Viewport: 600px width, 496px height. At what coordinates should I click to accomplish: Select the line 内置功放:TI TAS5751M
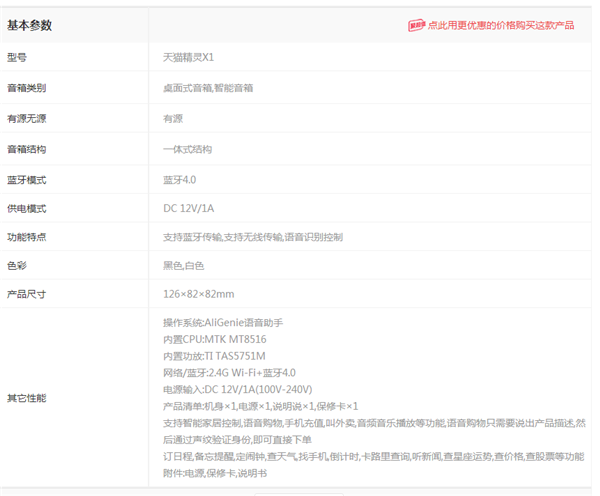coord(214,356)
